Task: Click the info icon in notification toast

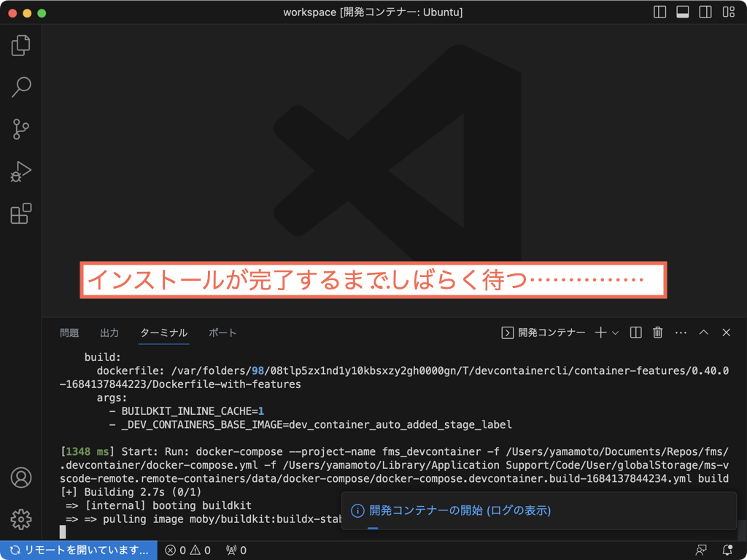Action: tap(357, 511)
